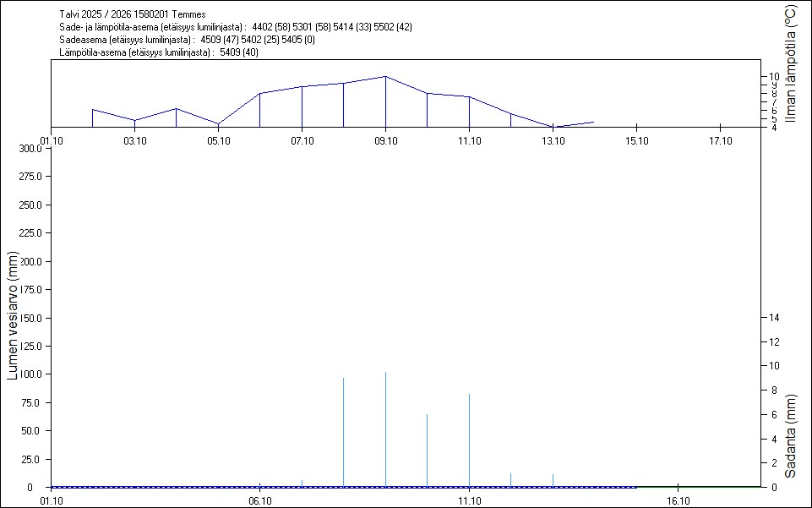Click the temperature line's lowest point at 13.10
Screen dimensions: 812x508
point(553,127)
